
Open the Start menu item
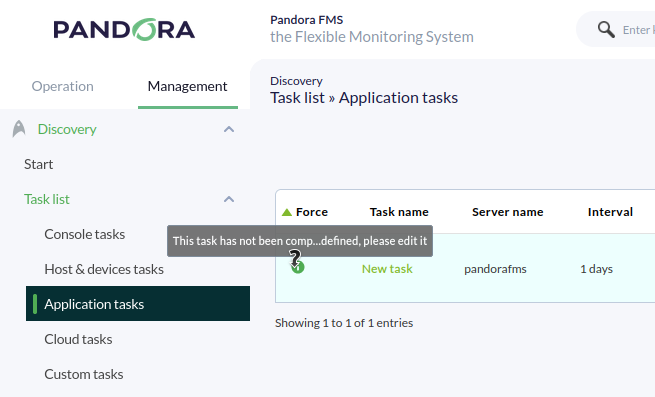tap(38, 164)
